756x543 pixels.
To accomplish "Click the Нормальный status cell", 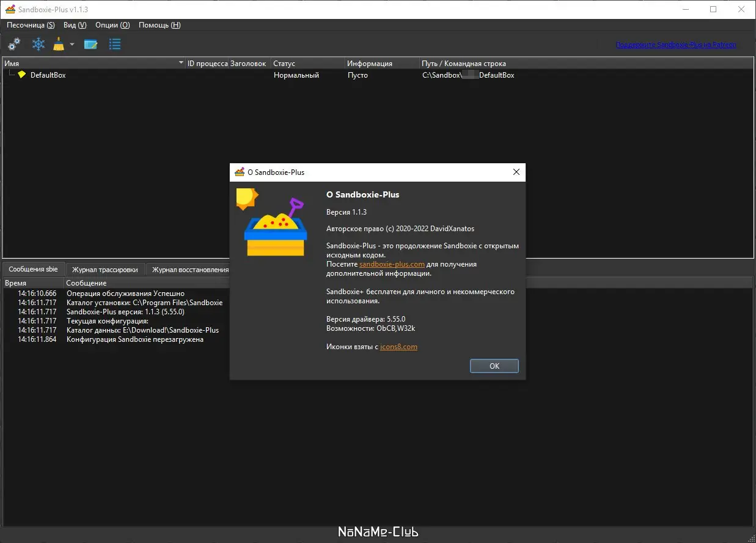I will tap(296, 75).
